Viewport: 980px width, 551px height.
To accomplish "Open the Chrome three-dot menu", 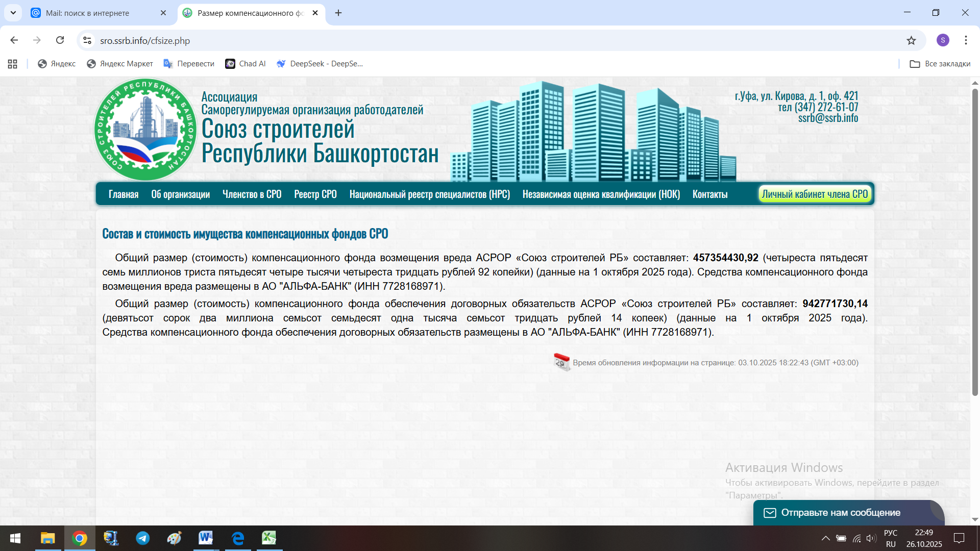I will tap(966, 40).
